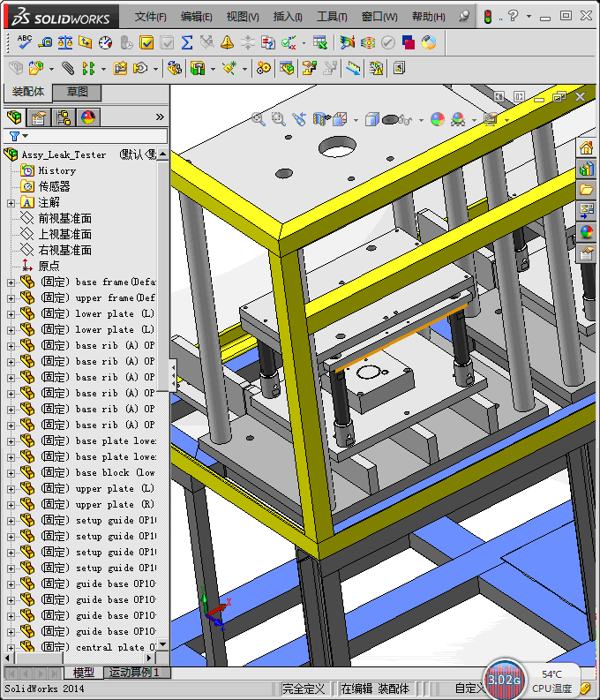600x700 pixels.
Task: Click the Interference red-blue squares icon
Action: pyautogui.click(x=409, y=42)
